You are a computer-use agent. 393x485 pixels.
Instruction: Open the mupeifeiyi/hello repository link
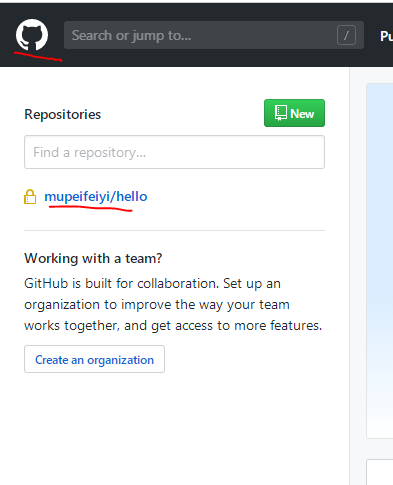click(96, 197)
